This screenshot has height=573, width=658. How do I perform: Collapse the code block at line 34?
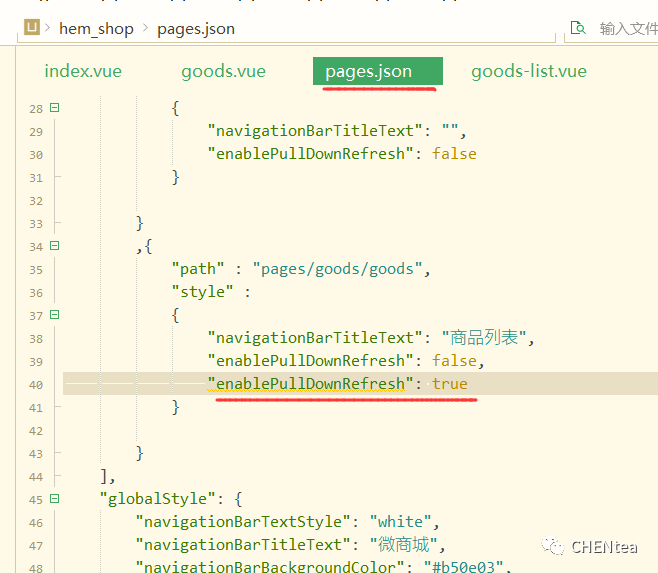click(54, 246)
